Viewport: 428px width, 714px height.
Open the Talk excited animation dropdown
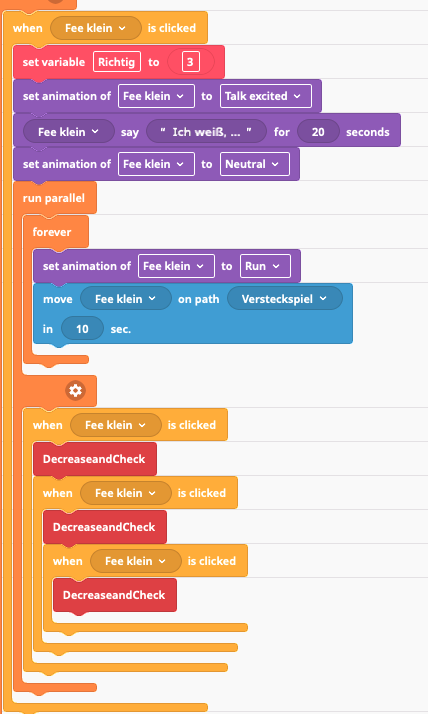pyautogui.click(x=266, y=96)
